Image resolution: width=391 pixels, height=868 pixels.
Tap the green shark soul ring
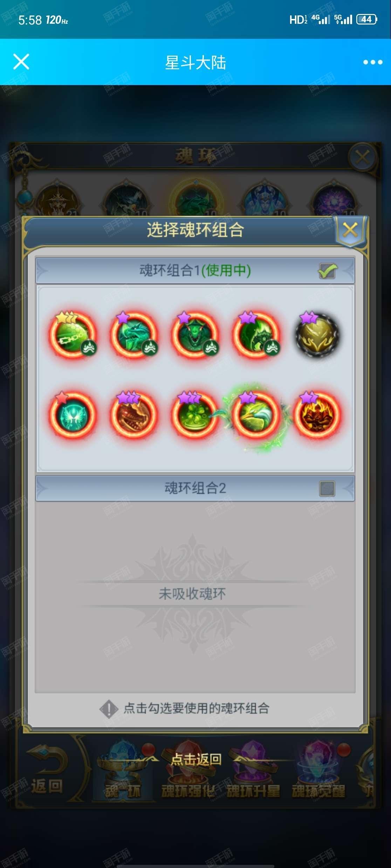pyautogui.click(x=133, y=335)
